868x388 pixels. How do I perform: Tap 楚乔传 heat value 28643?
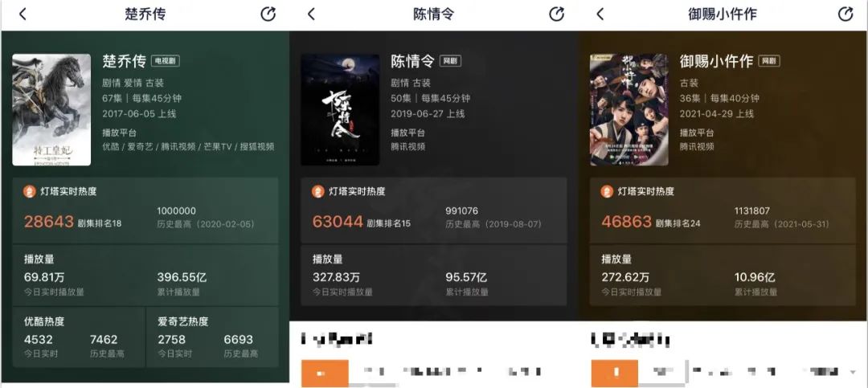tap(49, 222)
